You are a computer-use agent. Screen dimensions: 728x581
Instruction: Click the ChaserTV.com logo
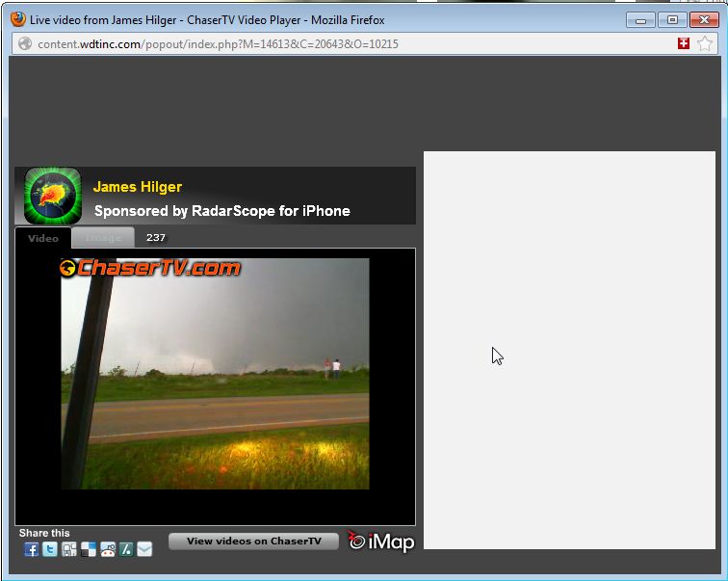150,268
